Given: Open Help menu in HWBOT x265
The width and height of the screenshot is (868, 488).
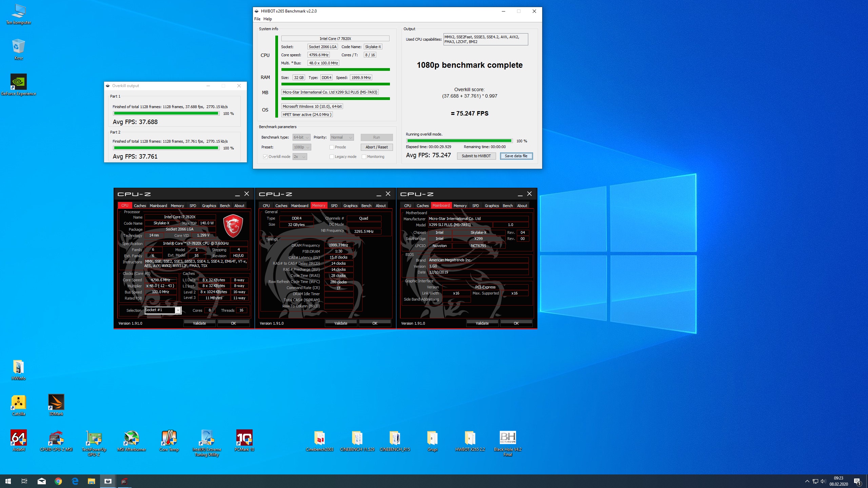Looking at the screenshot, I should 268,19.
